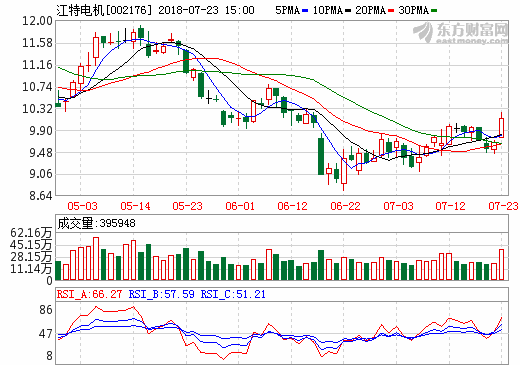Click the 11.14万 volume axis label

31,269
